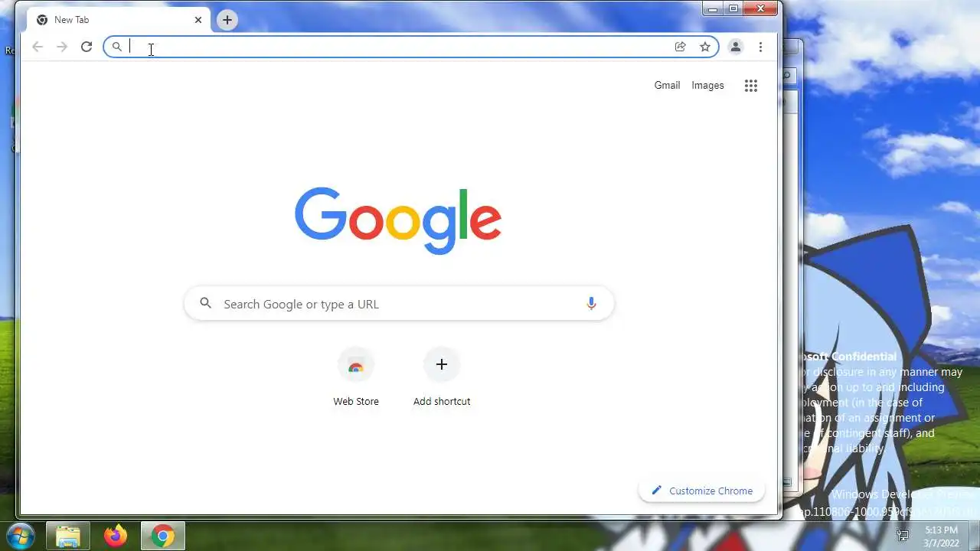Click the taskbar clock showing 5:13 PM
The image size is (980, 551).
pyautogui.click(x=941, y=536)
